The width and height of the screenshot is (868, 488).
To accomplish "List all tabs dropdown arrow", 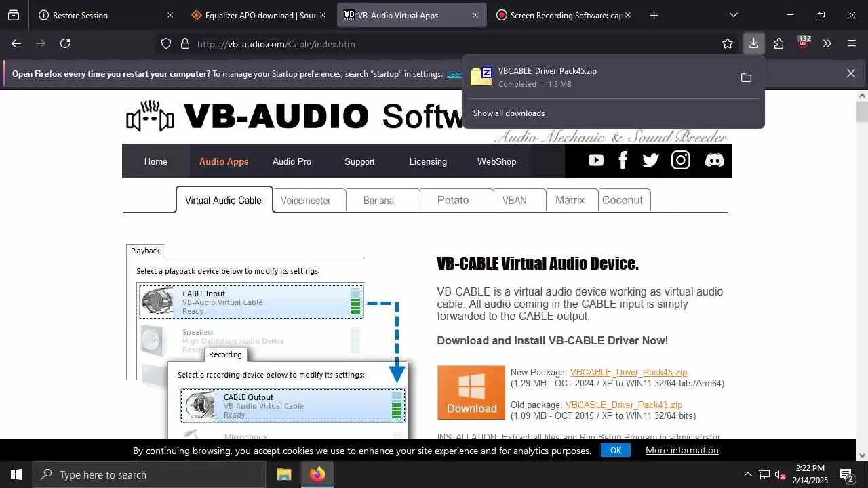I will tap(733, 15).
